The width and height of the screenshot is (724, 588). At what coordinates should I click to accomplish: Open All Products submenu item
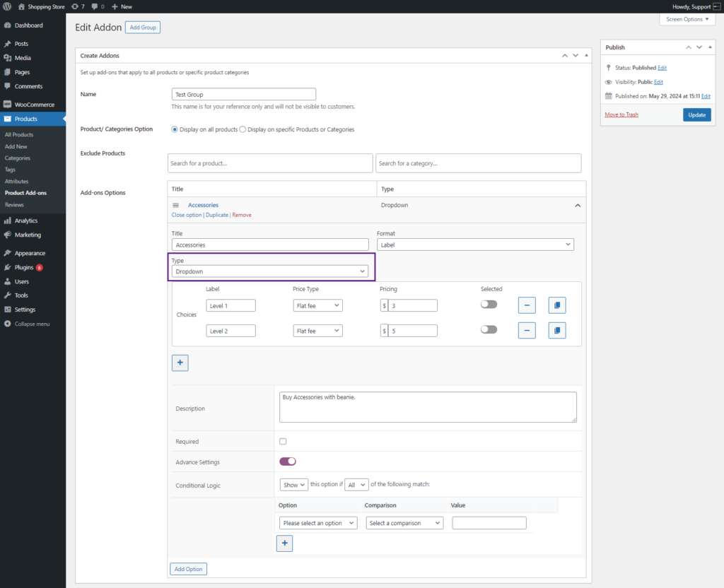(x=19, y=135)
